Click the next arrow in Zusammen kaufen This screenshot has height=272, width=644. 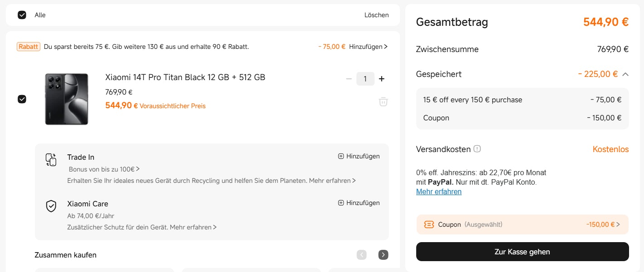pyautogui.click(x=383, y=255)
